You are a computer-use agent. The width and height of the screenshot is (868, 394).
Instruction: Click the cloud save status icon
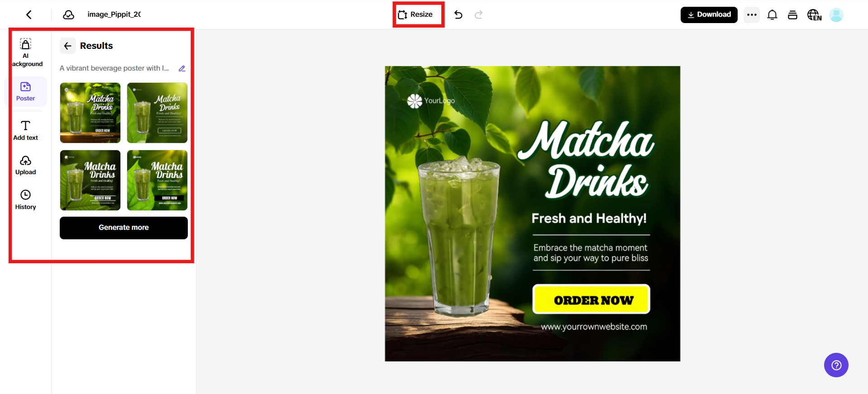[x=68, y=15]
